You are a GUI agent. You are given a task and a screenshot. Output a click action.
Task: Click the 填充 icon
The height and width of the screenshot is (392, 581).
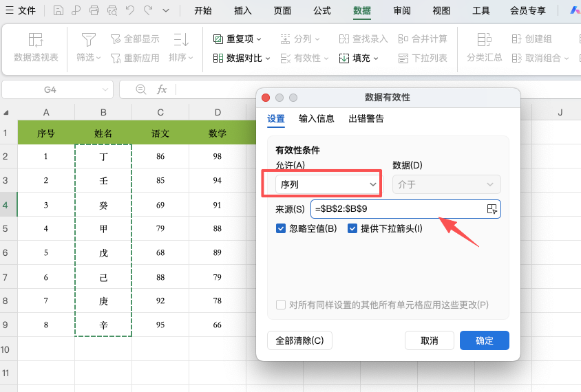point(344,58)
